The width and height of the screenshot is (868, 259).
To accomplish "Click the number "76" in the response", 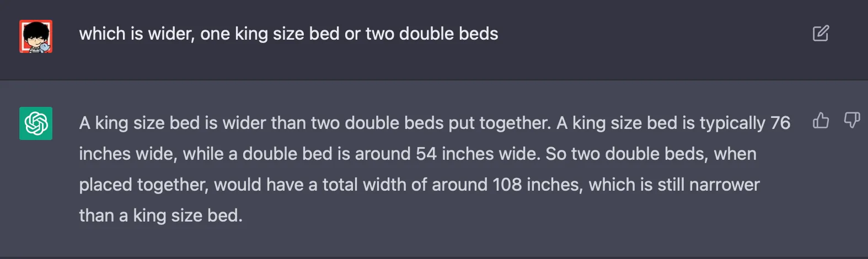I will [x=780, y=123].
